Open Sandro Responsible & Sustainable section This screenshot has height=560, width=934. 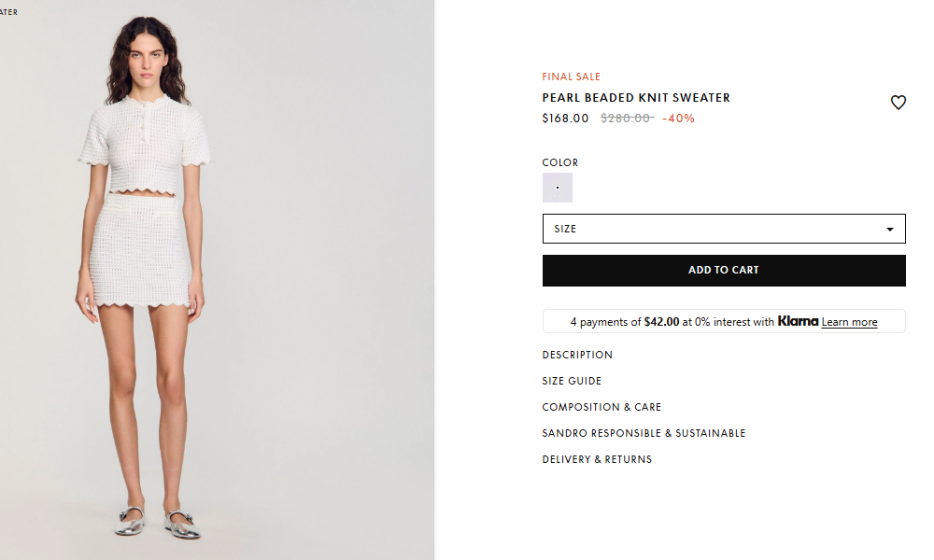(644, 433)
